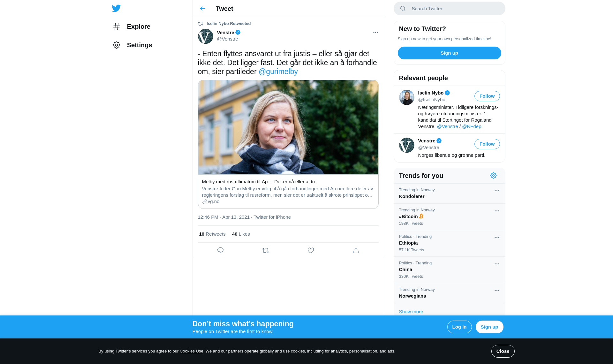Screen dimensions: 613x364
Task: Open the Cookies Use link
Action: (x=192, y=351)
